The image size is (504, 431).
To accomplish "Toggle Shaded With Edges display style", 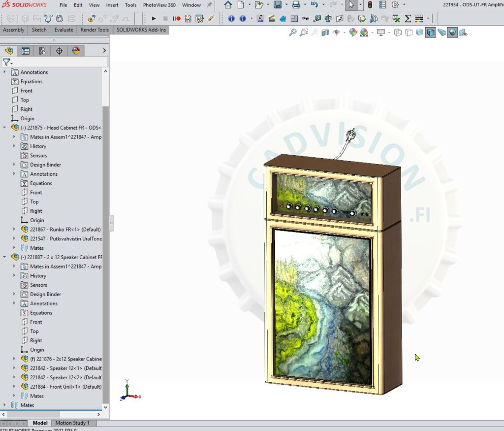I will click(431, 33).
